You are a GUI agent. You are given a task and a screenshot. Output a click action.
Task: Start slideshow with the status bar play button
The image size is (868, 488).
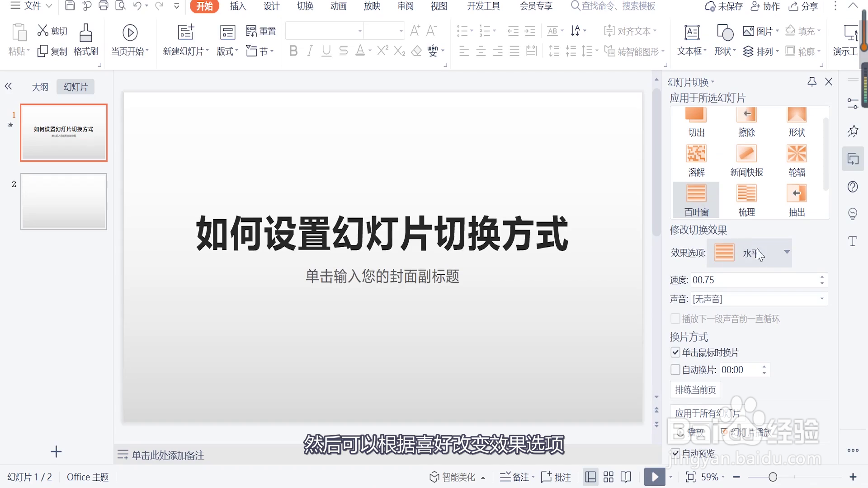[x=655, y=477]
